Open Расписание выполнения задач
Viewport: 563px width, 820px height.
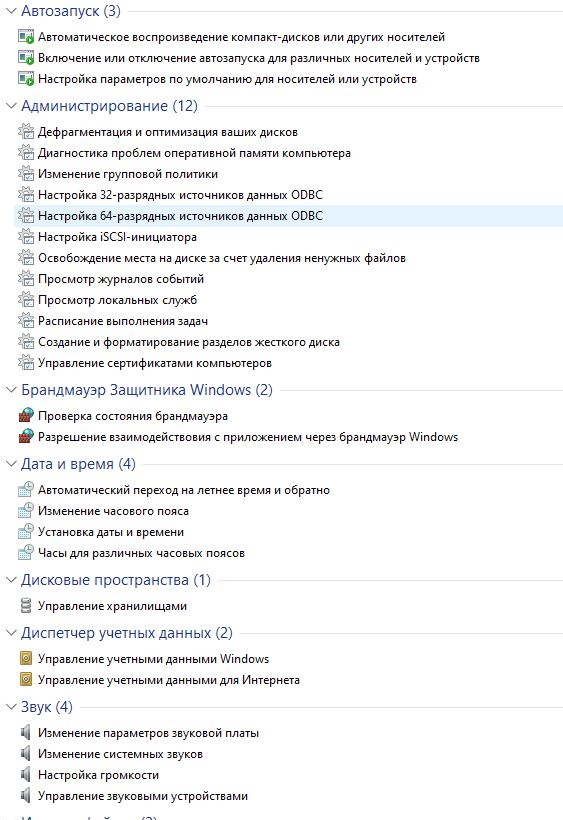click(x=123, y=321)
